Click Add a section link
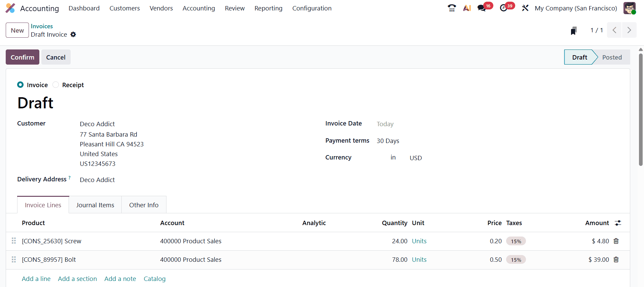The width and height of the screenshot is (644, 287). tap(77, 279)
